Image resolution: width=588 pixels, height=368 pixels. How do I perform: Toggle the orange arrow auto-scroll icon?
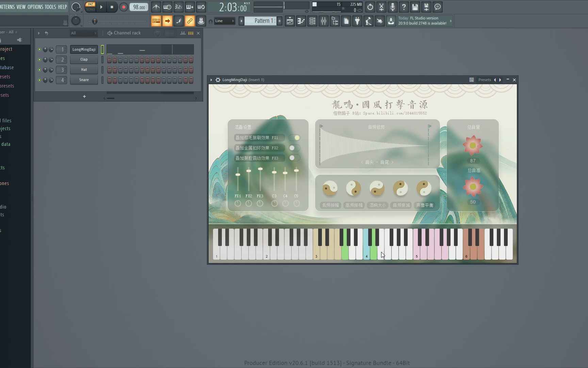[167, 21]
